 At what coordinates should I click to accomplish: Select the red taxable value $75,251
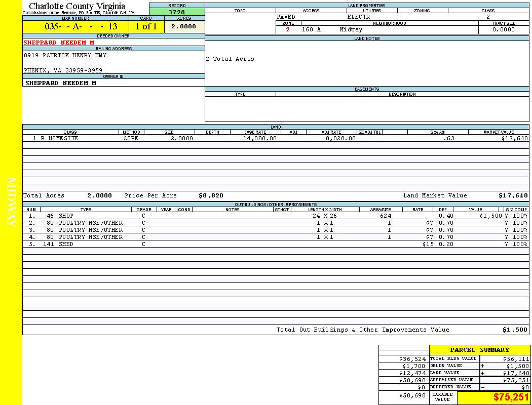[x=511, y=397]
